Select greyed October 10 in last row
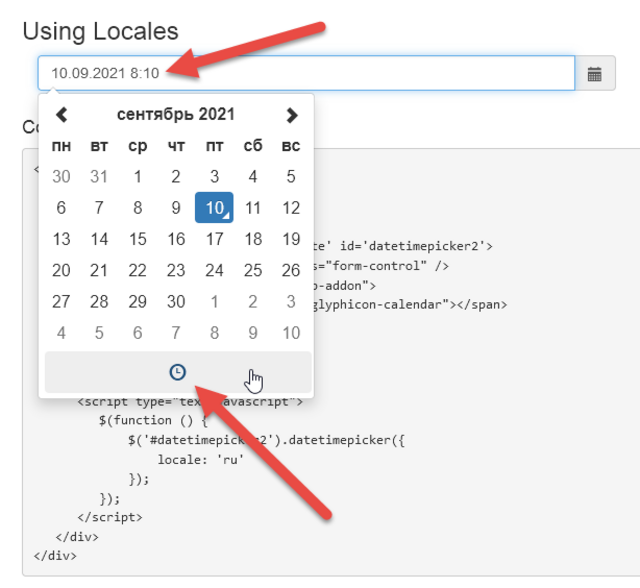Screen dimensions: 640x588 (x=291, y=333)
